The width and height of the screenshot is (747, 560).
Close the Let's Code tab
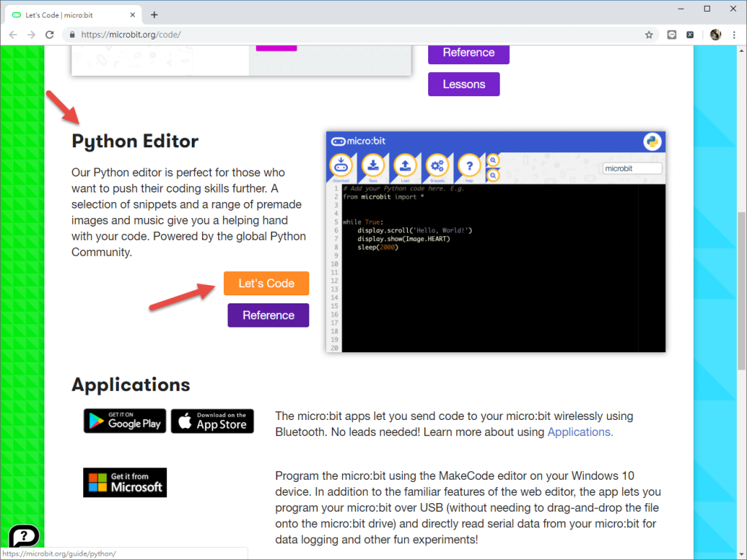pos(133,15)
